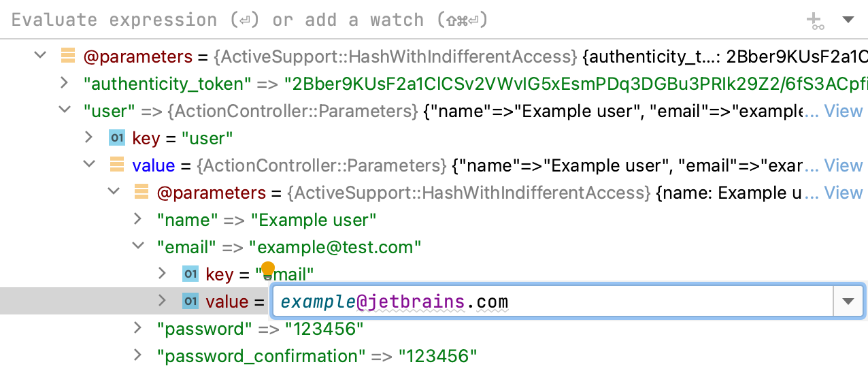Collapse the "email" entry node
The image size is (868, 373).
coord(137,246)
